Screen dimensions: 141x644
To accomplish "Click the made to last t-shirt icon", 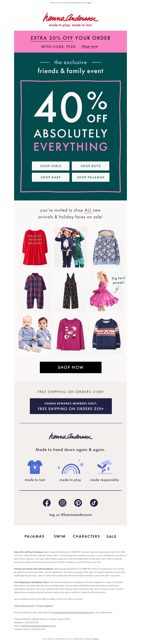I will coord(35,467).
